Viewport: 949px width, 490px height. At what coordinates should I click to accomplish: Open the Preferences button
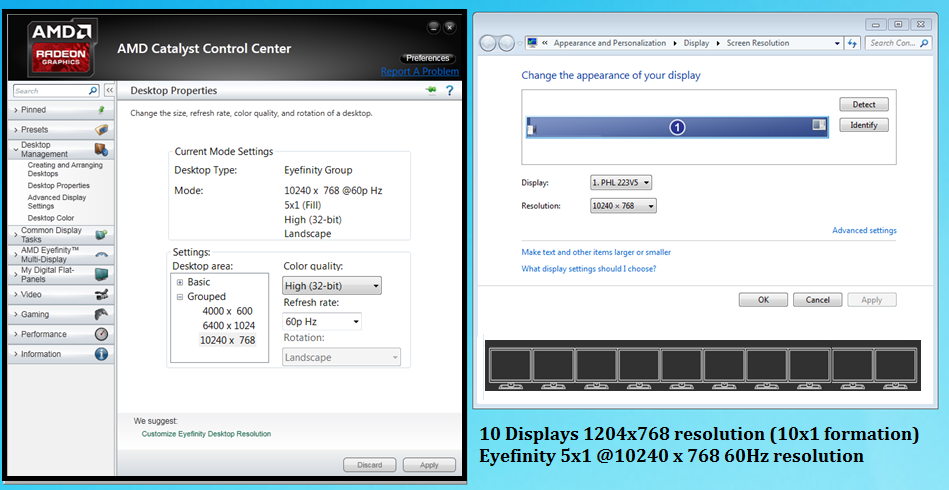click(x=427, y=58)
